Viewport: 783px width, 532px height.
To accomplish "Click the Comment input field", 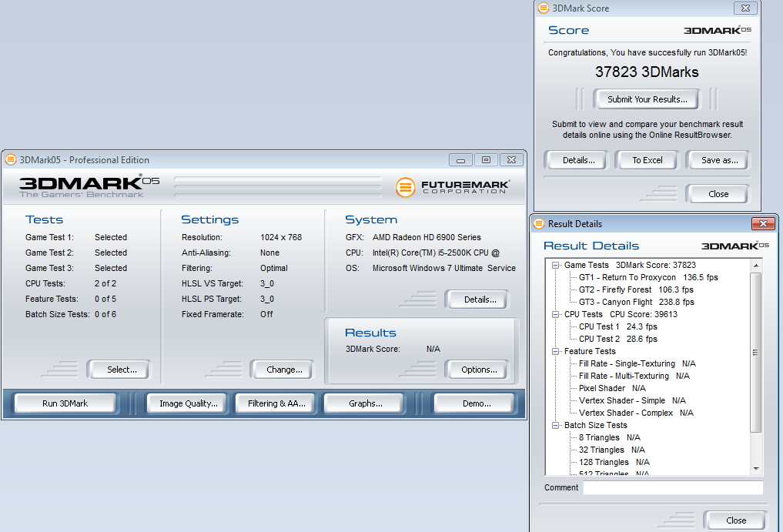I will (673, 487).
